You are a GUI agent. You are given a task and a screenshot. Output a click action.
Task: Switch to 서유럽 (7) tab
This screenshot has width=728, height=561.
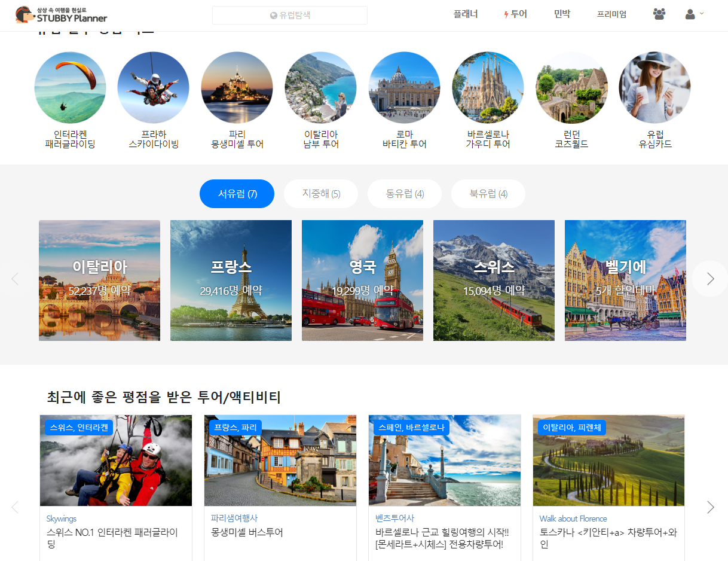coord(237,194)
